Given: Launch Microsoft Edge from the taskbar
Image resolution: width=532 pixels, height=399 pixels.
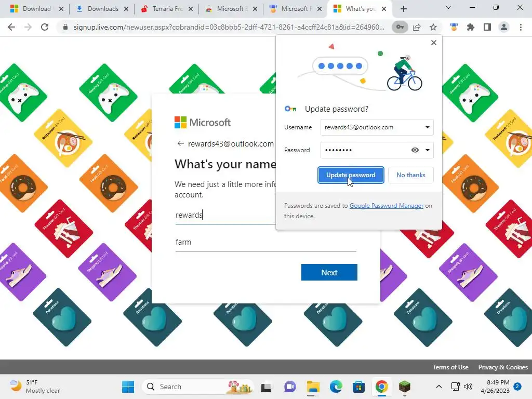Looking at the screenshot, I should [x=336, y=387].
